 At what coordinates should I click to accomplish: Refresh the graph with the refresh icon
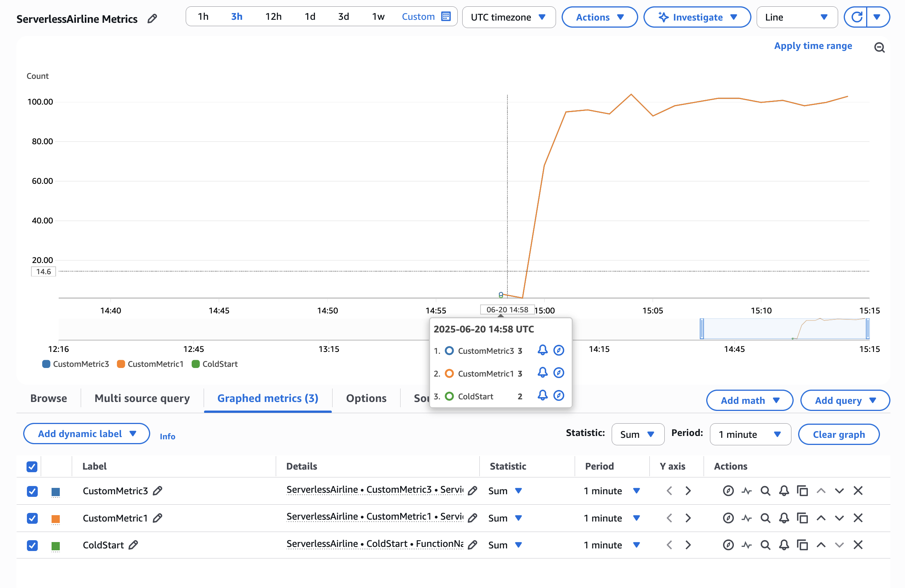[857, 17]
